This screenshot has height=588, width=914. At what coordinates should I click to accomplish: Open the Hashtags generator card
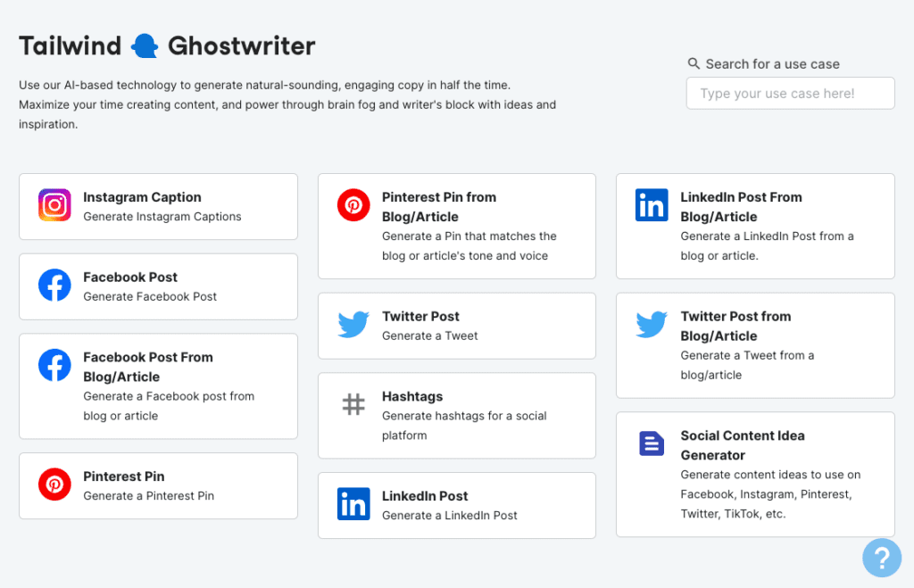point(457,415)
